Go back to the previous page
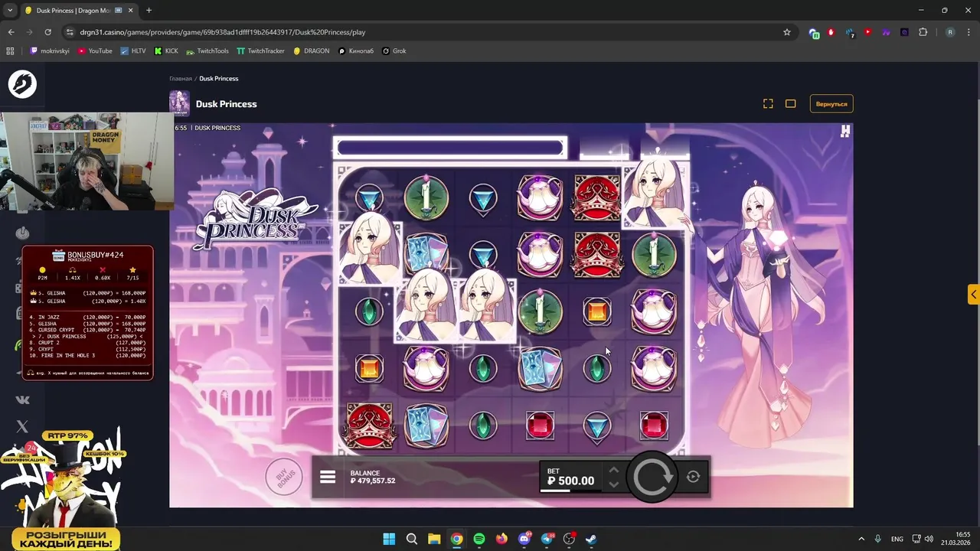 click(x=11, y=32)
